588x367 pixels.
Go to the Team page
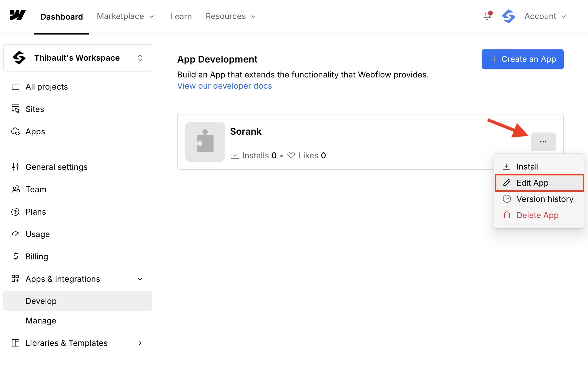[78, 189]
